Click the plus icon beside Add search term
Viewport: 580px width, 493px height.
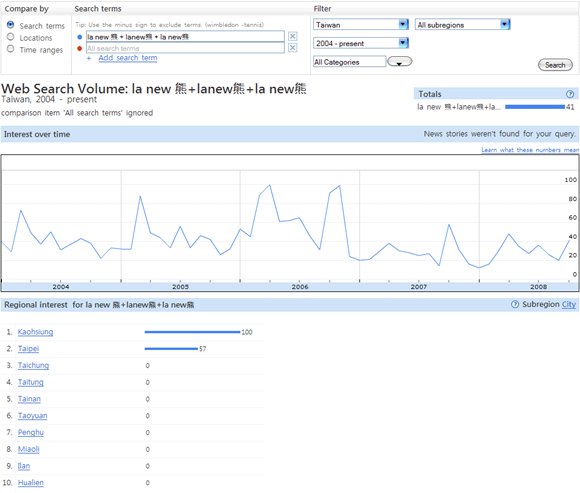89,58
